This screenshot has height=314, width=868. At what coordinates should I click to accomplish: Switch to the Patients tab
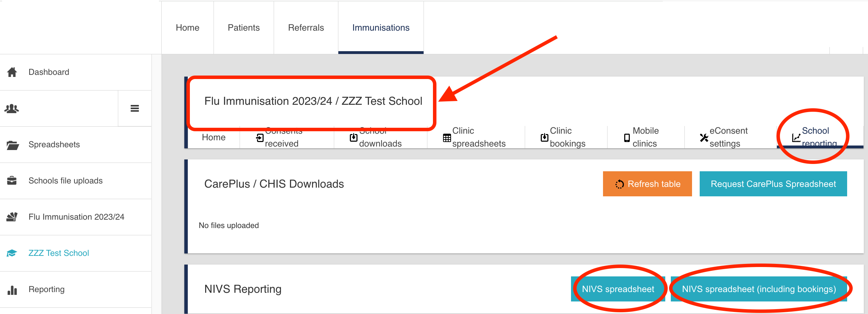(243, 28)
